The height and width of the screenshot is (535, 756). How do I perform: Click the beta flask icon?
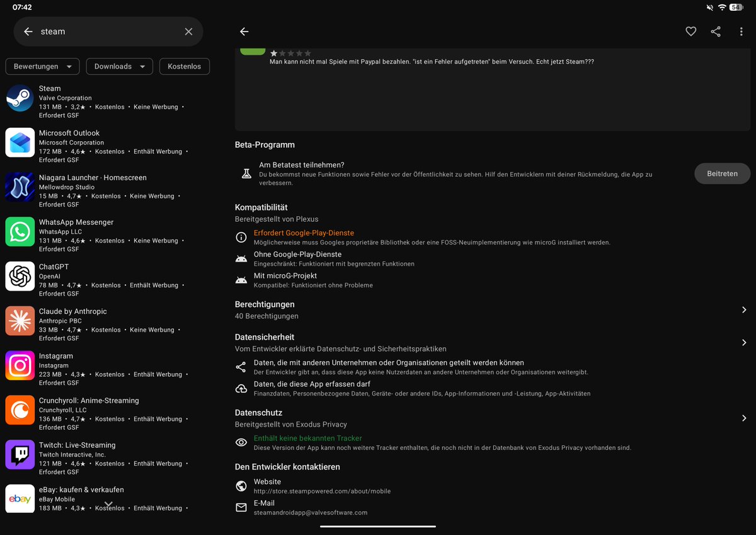point(246,173)
